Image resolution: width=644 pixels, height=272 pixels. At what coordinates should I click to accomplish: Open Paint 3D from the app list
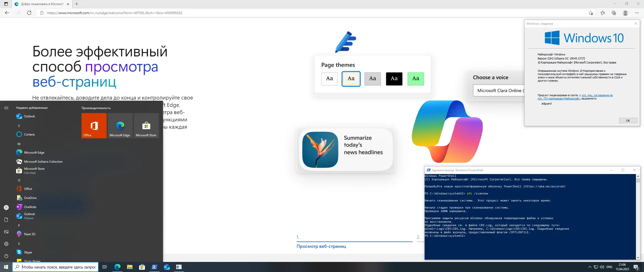click(x=30, y=234)
